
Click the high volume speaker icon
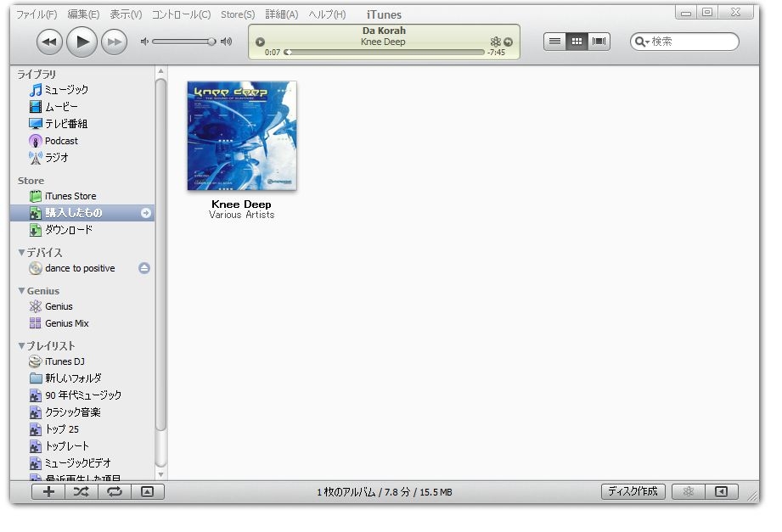tap(227, 42)
